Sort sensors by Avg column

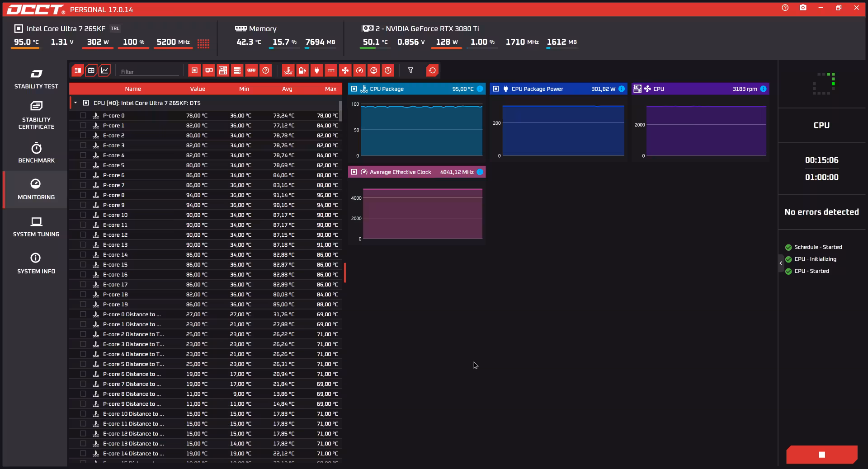pyautogui.click(x=287, y=89)
